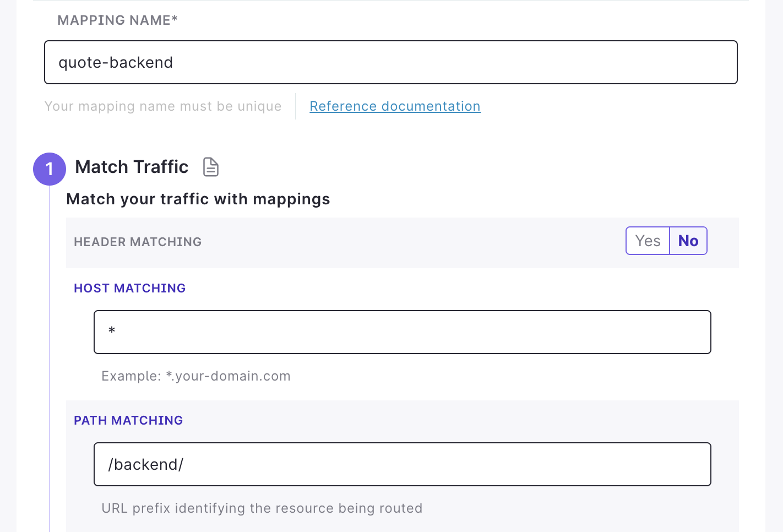Toggle the Header Matching switch
Image resolution: width=783 pixels, height=532 pixels.
click(666, 241)
